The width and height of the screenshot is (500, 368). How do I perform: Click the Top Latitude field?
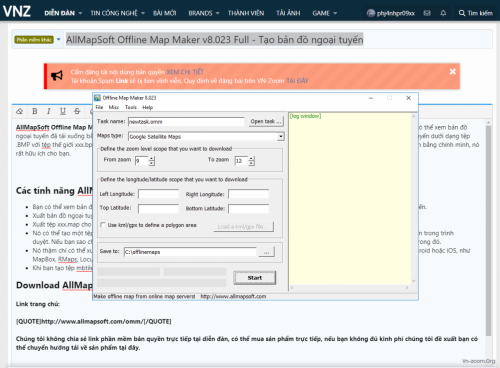pyautogui.click(x=158, y=209)
